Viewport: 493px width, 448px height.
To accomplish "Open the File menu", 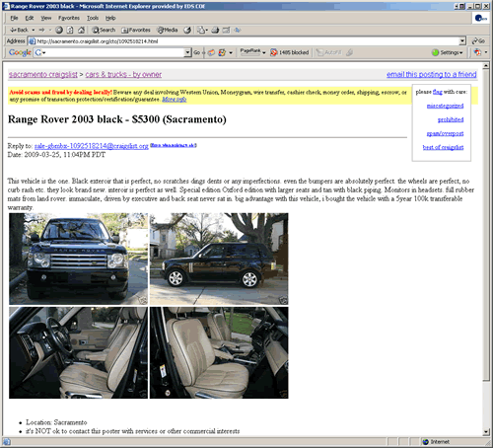I will [14, 18].
